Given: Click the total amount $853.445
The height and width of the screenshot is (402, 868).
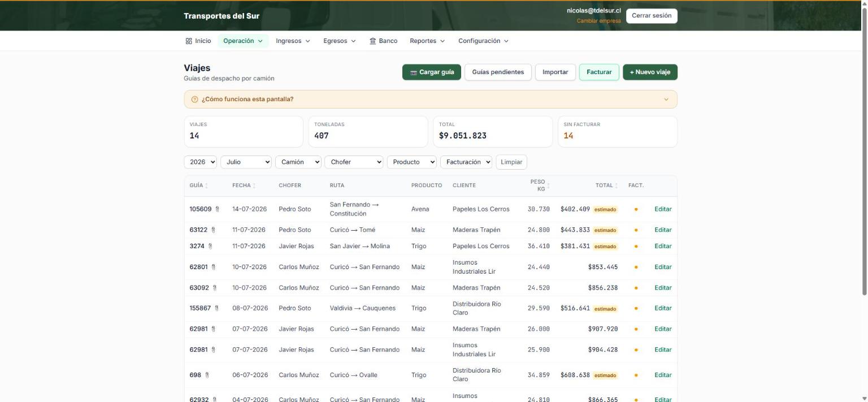Looking at the screenshot, I should [603, 267].
